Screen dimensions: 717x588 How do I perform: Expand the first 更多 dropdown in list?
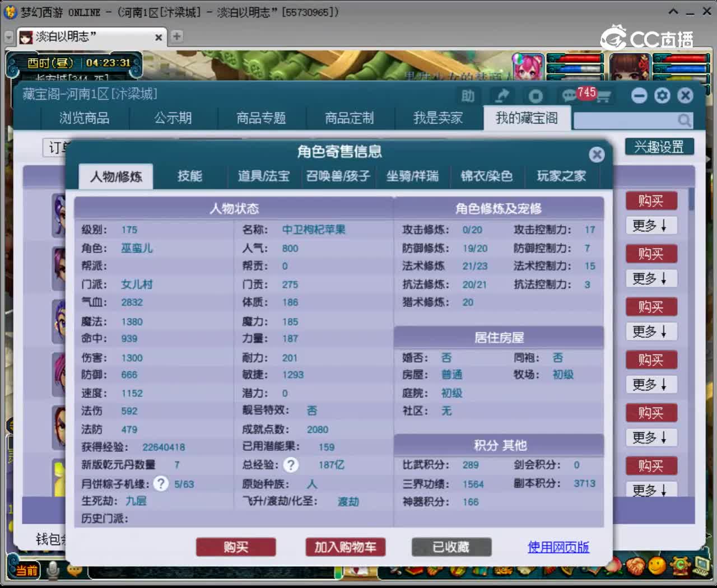point(651,226)
